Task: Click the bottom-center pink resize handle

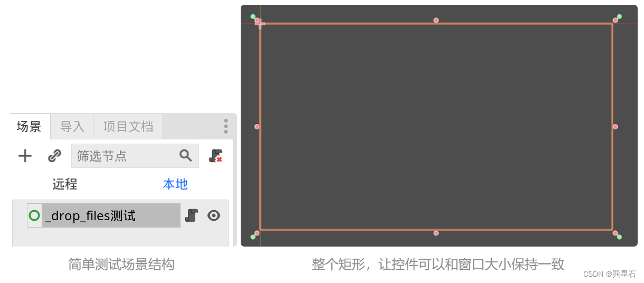Action: (436, 233)
